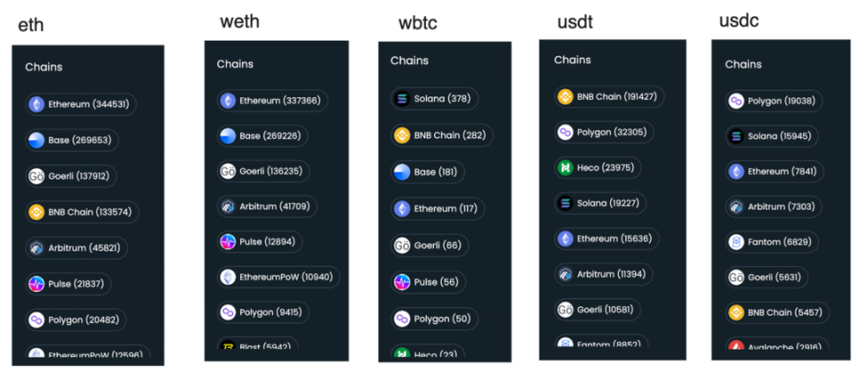
Task: Click the BNB Chain icon beside count 282
Action: point(402,136)
